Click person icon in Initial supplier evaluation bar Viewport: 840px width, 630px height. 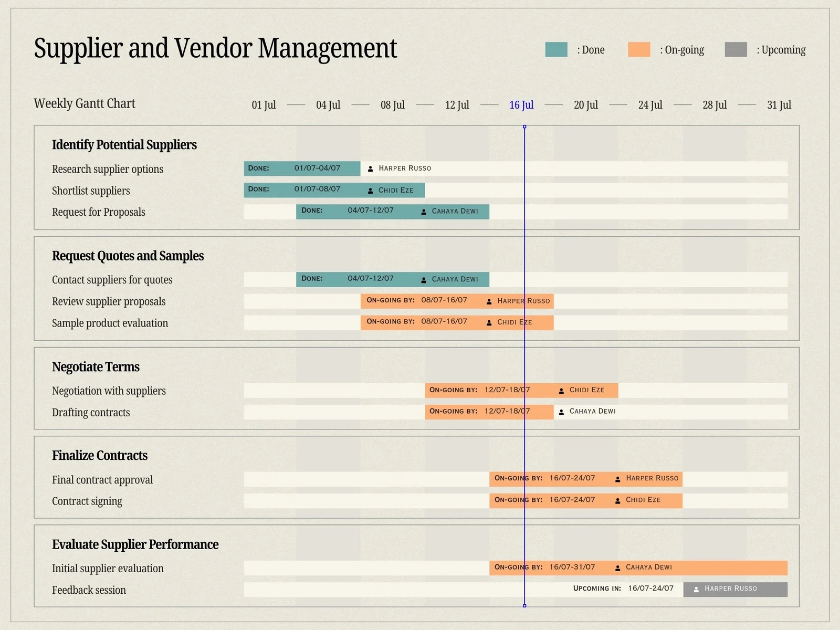617,568
